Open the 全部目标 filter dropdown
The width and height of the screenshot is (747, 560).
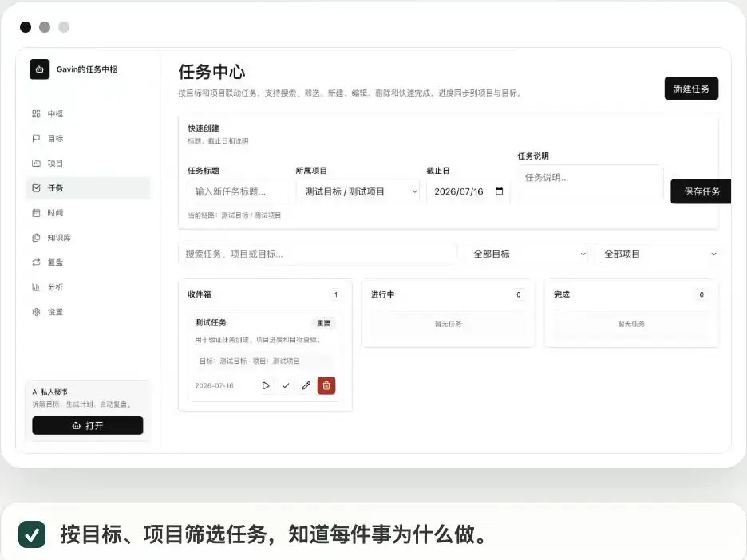point(527,254)
